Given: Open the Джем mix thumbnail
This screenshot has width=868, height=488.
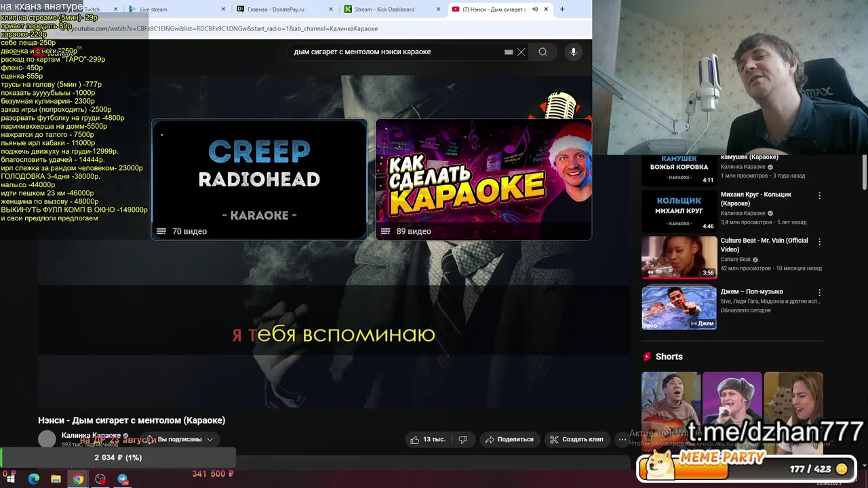Looking at the screenshot, I should [679, 308].
